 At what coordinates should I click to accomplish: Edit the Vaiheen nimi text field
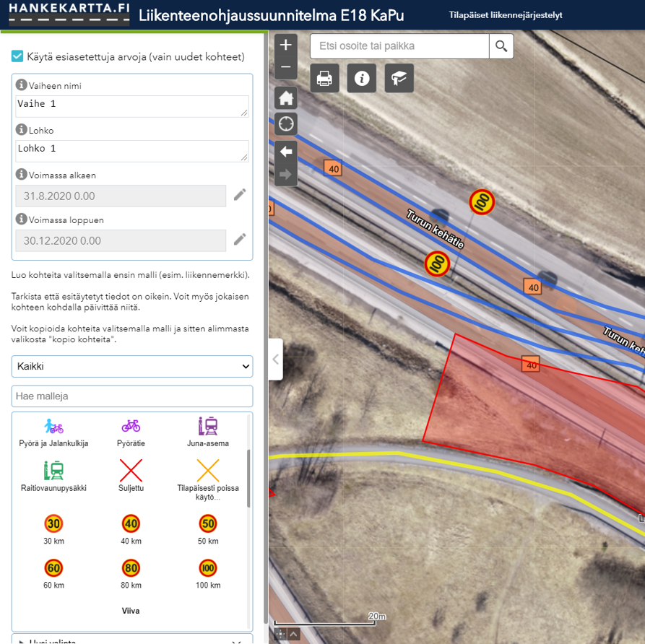coord(132,107)
